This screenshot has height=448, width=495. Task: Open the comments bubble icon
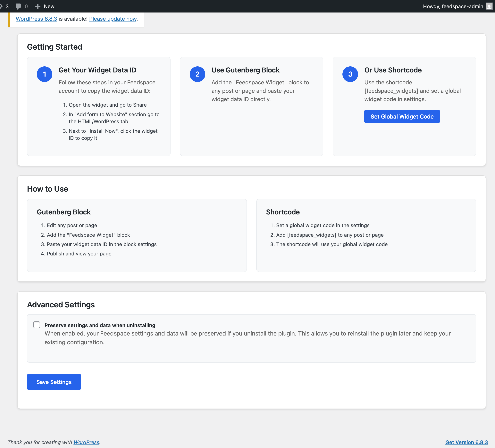click(18, 6)
